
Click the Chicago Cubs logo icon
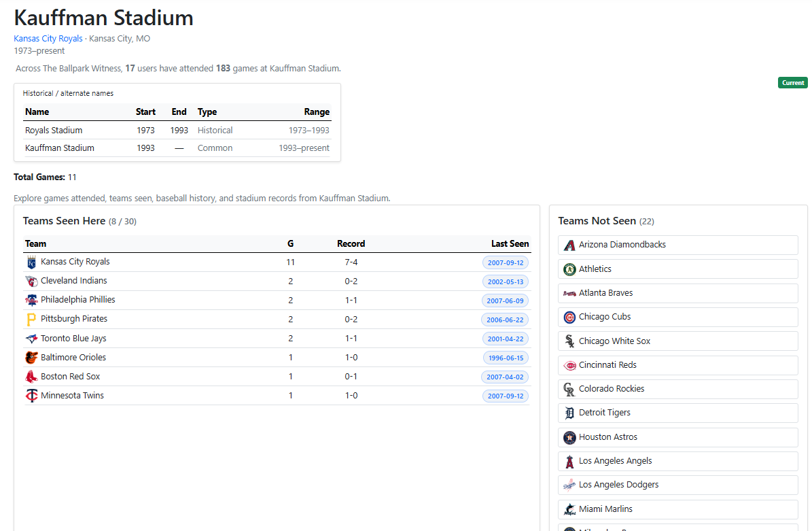569,317
